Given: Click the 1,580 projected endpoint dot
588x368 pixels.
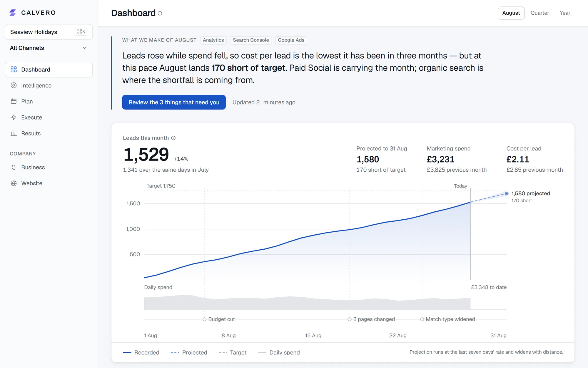Looking at the screenshot, I should click(x=507, y=193).
